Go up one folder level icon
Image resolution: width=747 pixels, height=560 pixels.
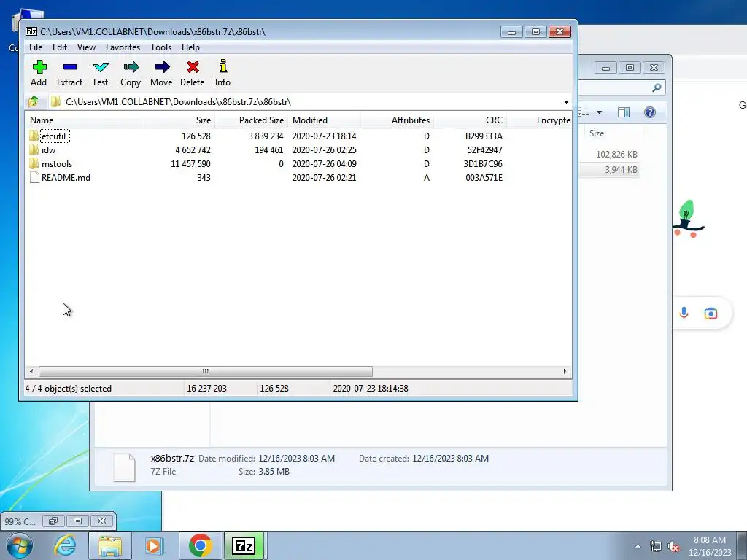point(34,101)
